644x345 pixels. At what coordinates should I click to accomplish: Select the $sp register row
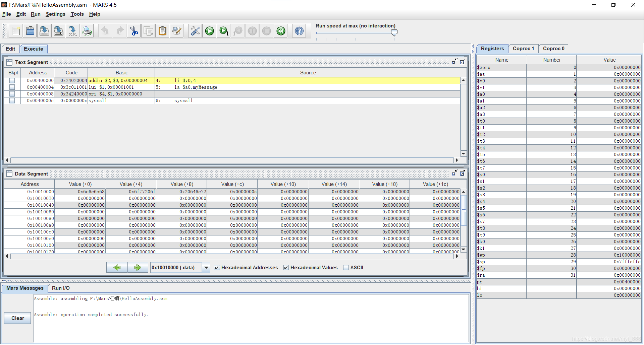tap(559, 262)
